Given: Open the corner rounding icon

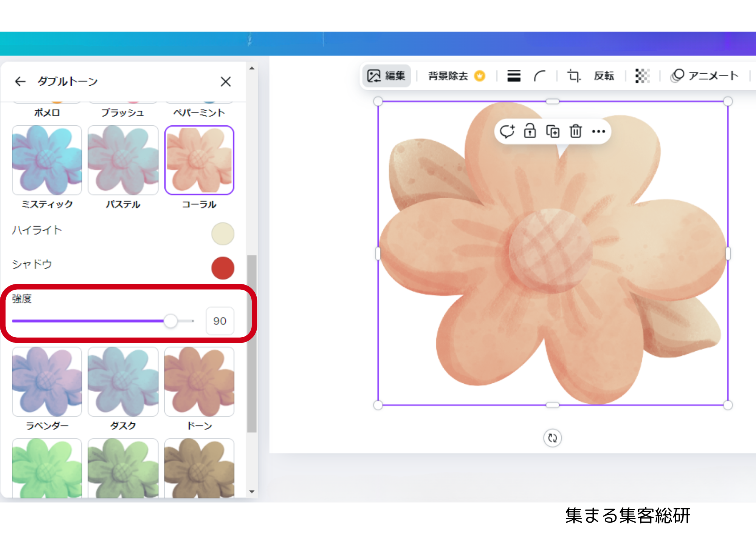Looking at the screenshot, I should pos(539,76).
